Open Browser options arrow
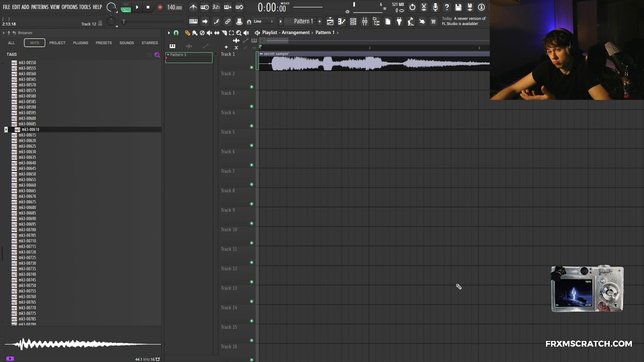 click(4, 33)
